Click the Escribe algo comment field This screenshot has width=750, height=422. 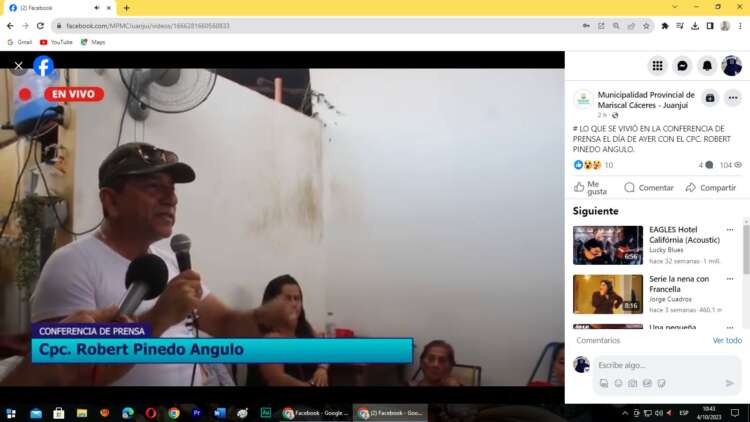coord(660,365)
